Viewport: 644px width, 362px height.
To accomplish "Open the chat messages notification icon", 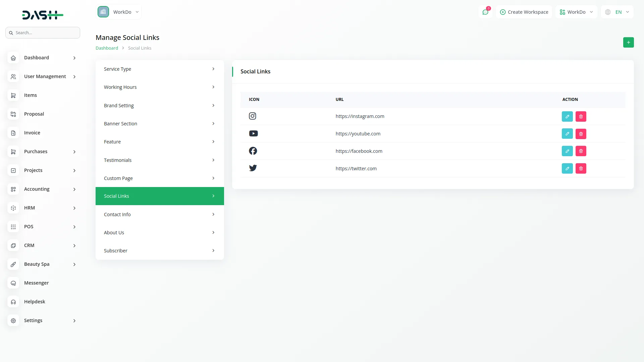I will click(x=485, y=12).
